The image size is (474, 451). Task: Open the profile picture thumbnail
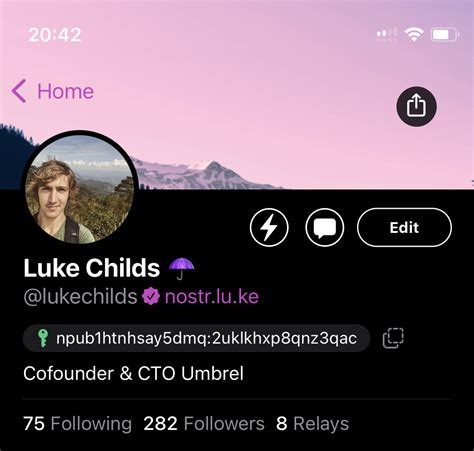80,187
